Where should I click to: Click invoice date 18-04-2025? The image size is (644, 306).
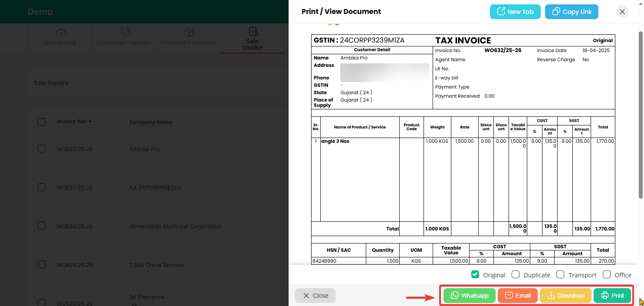pos(596,50)
